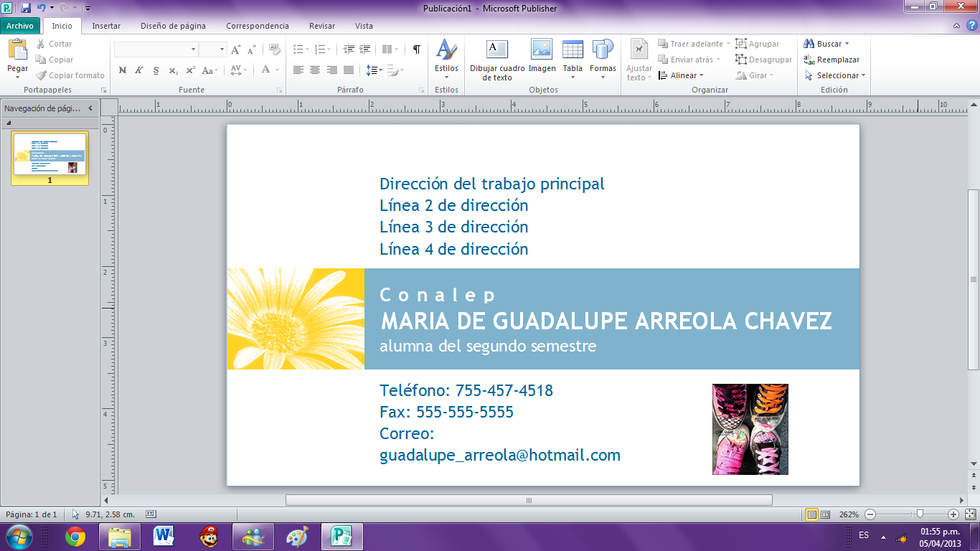Viewport: 980px width, 551px height.
Task: Switch to the Insertar ribbon tab
Action: tap(105, 26)
